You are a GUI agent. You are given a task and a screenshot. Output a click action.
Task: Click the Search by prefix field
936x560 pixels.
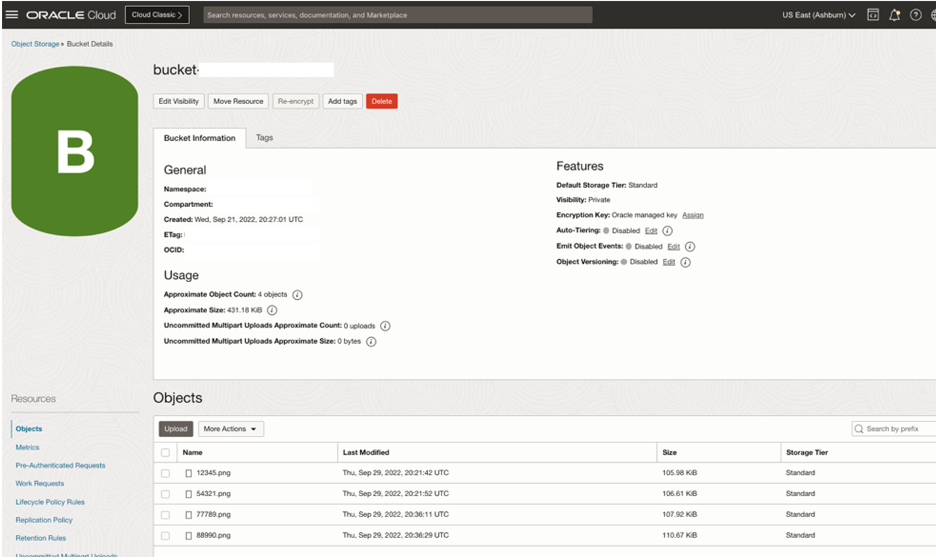[x=898, y=429]
